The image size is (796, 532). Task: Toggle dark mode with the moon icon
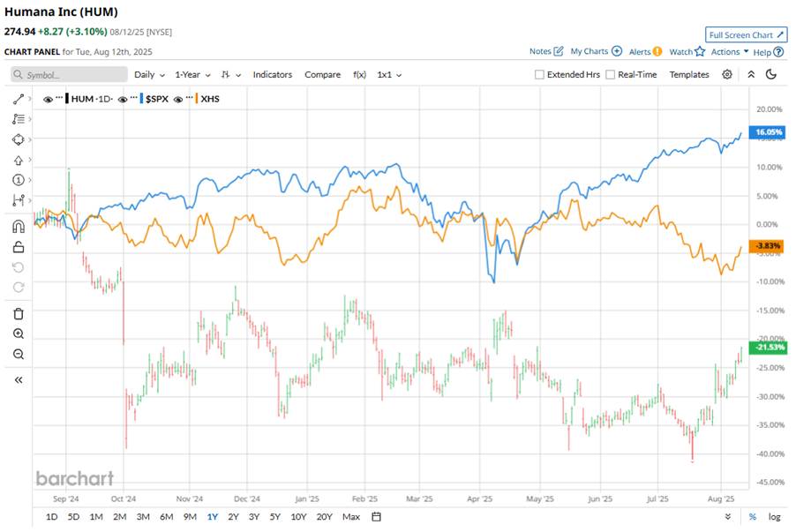[x=771, y=75]
